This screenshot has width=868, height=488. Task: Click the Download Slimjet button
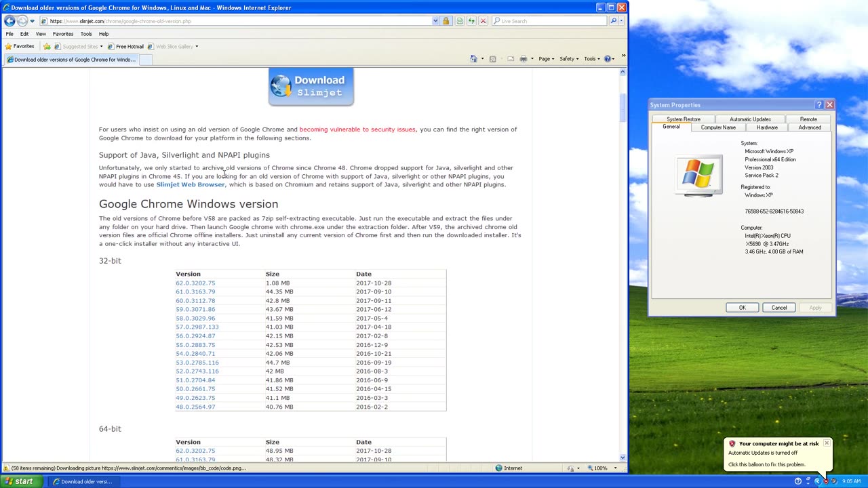311,87
